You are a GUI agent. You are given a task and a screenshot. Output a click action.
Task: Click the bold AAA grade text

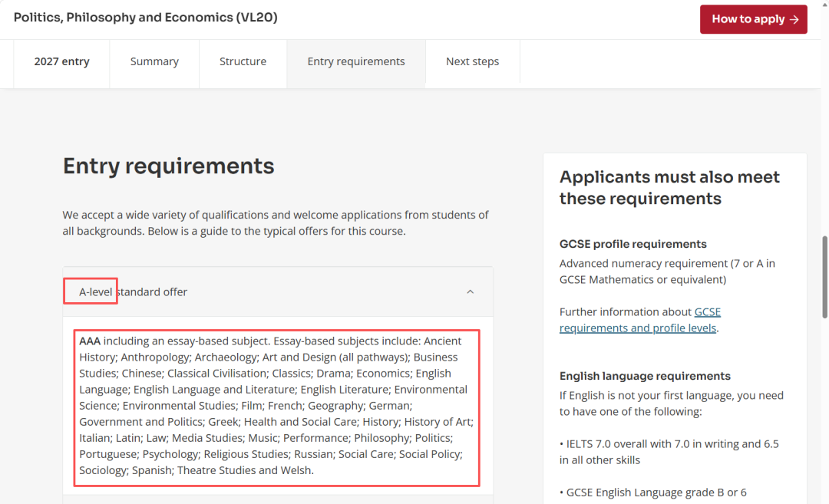tap(90, 341)
